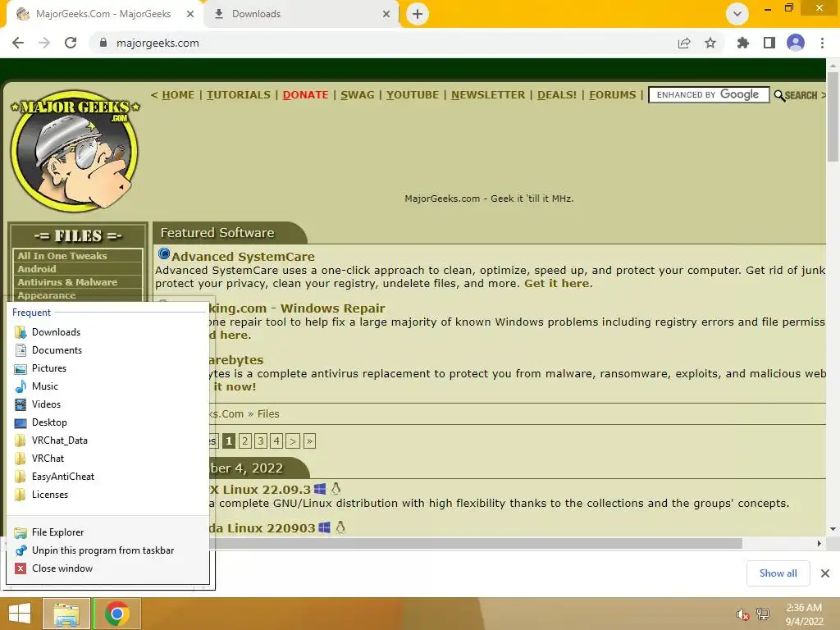This screenshot has height=630, width=840.
Task: Jump to last page double arrow
Action: (309, 441)
